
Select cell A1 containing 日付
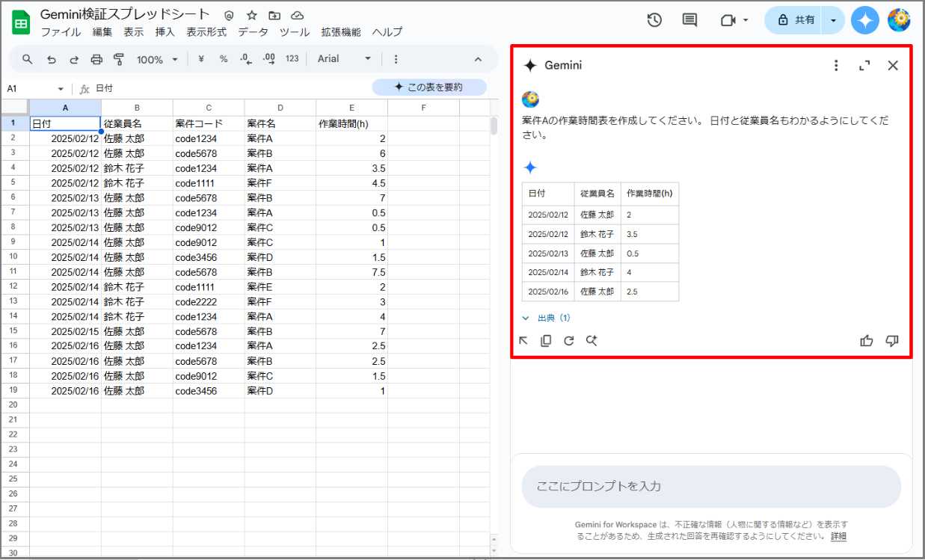click(65, 123)
